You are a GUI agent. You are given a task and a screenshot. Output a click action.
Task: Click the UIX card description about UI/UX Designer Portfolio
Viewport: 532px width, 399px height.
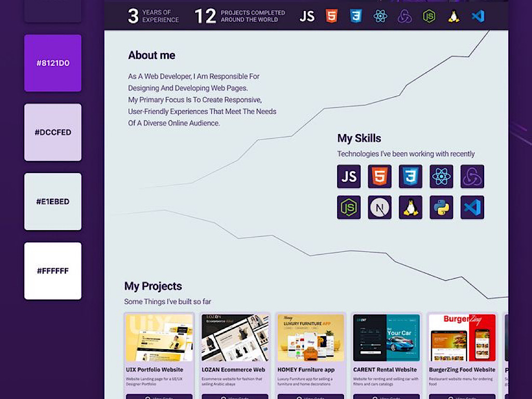coord(154,381)
